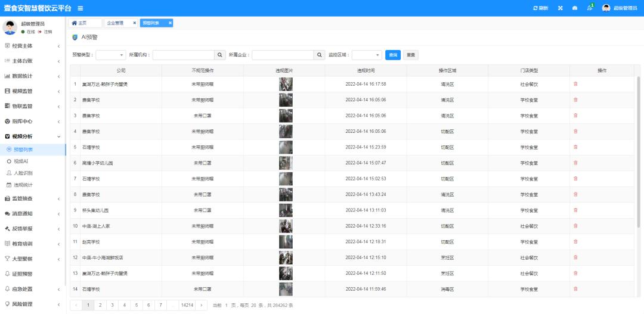
Task: Select 违规统计 in the sidebar submenu
Action: (x=33, y=185)
